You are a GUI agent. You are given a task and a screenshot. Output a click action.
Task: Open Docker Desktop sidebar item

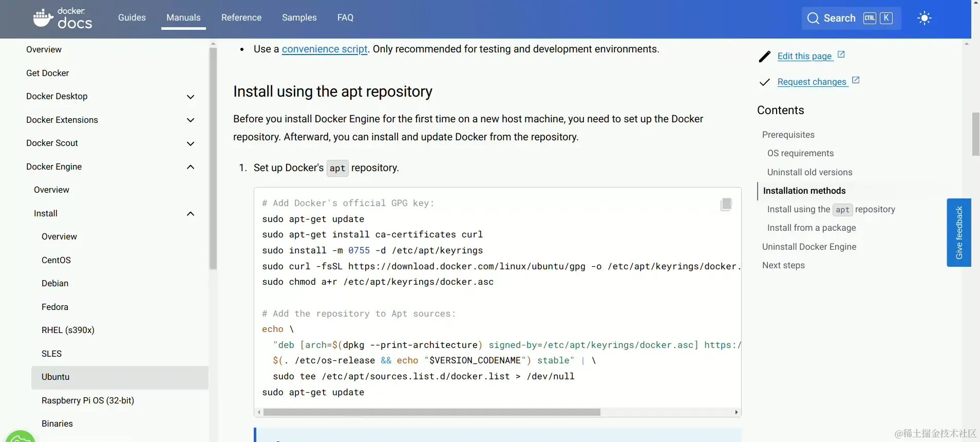tap(57, 96)
